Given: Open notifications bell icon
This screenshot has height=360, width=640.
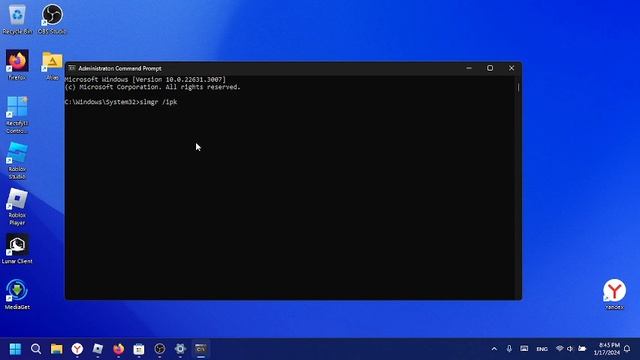Looking at the screenshot, I should (x=627, y=349).
